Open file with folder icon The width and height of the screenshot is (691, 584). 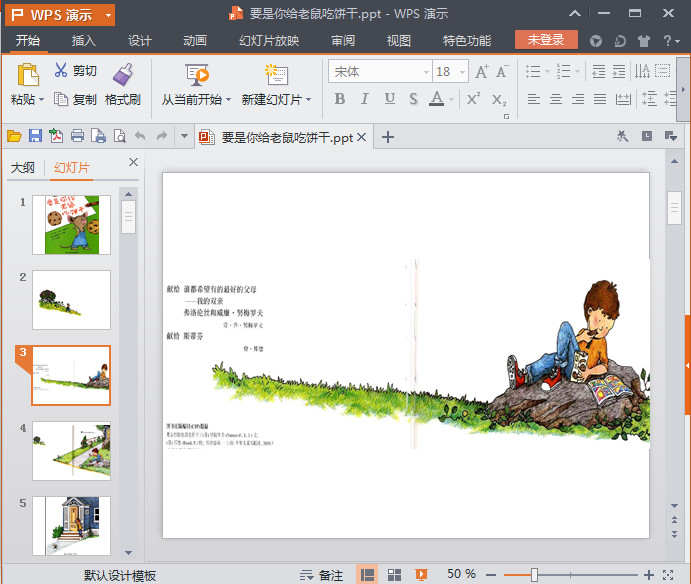tap(14, 136)
